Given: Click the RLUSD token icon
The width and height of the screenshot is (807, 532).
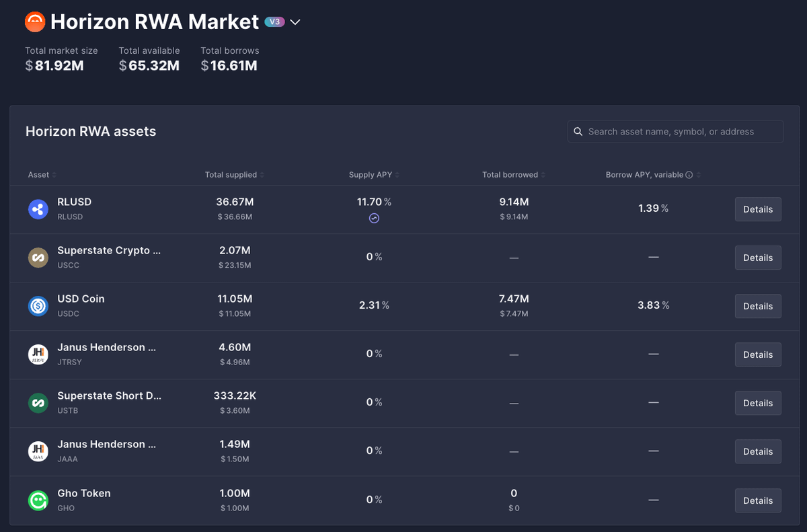Looking at the screenshot, I should coord(38,209).
